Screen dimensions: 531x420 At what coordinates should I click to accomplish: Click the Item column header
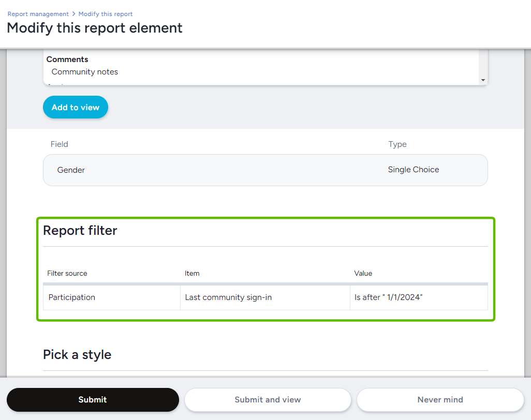[x=192, y=273]
